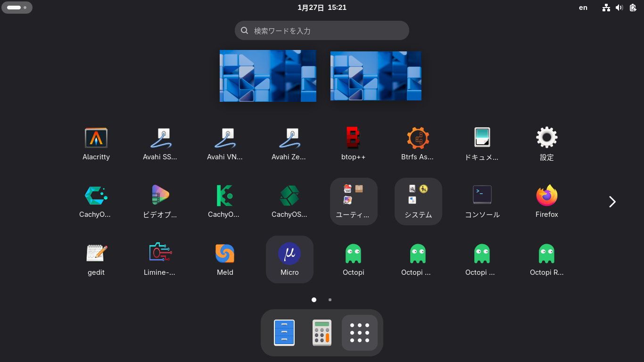Open the system menu via the volume icon
Viewport: 644px width, 362px height.
click(619, 8)
